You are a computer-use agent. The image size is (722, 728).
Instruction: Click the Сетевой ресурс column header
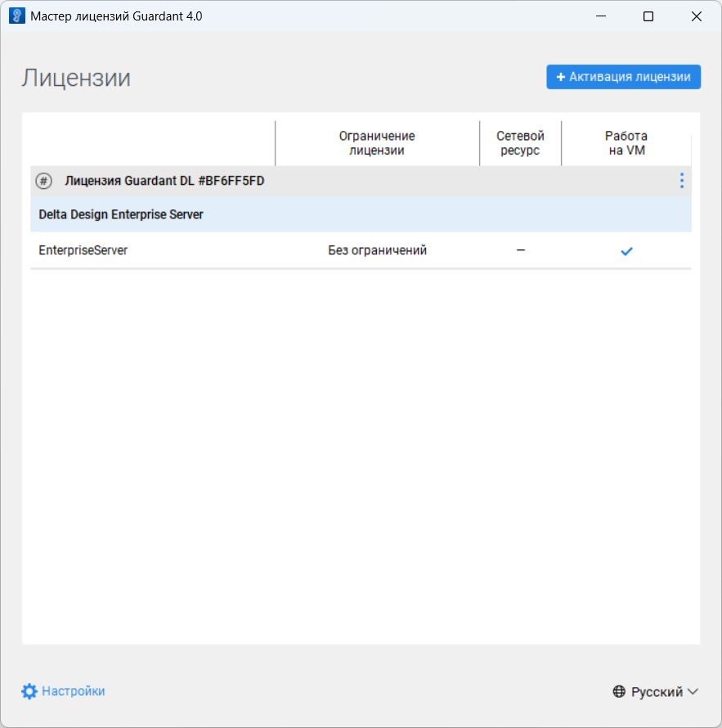pos(520,143)
